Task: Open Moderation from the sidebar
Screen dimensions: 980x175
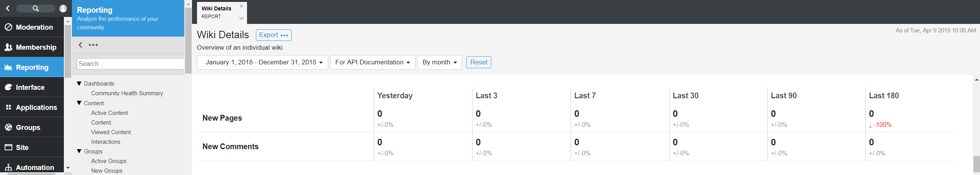Action: 32,27
